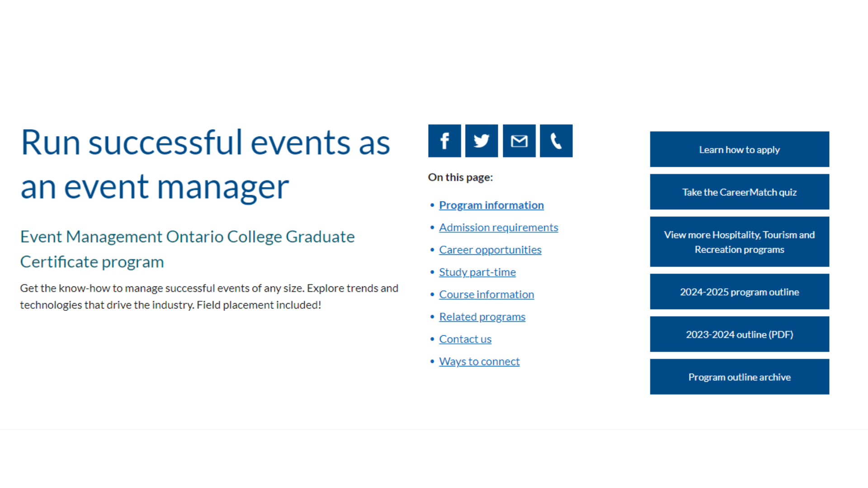Screen dimensions: 868x488
Task: Open the Program outline archive
Action: [x=739, y=377]
